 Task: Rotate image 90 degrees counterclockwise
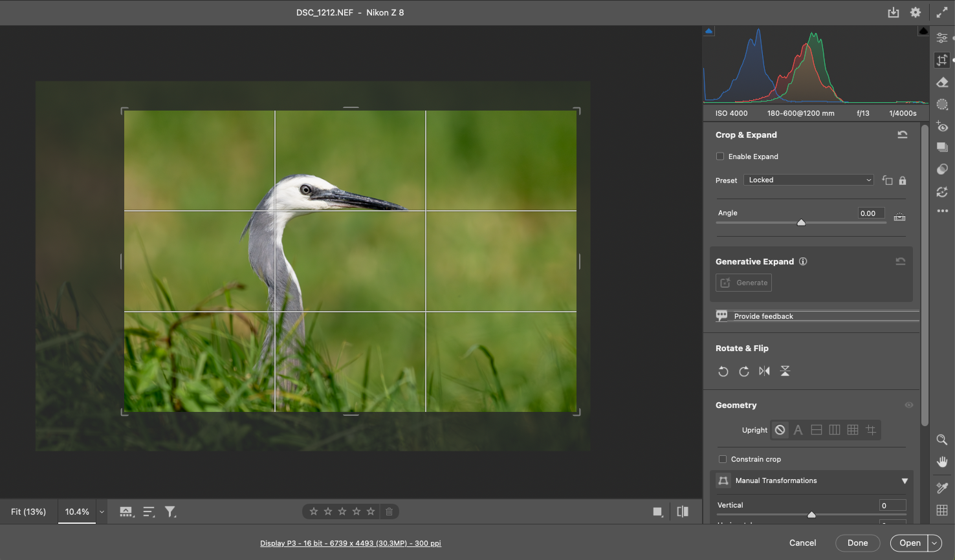point(723,371)
